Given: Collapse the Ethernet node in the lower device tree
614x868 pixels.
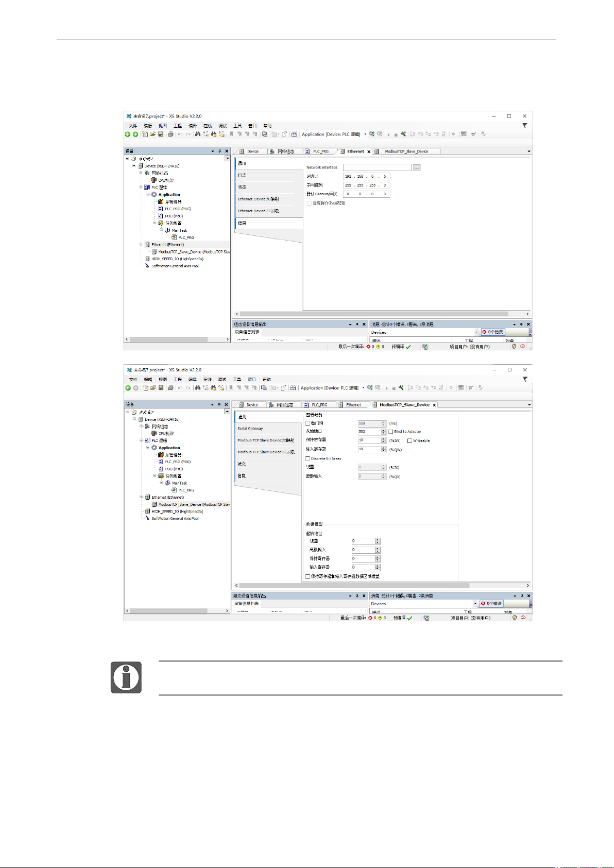Looking at the screenshot, I should point(141,497).
